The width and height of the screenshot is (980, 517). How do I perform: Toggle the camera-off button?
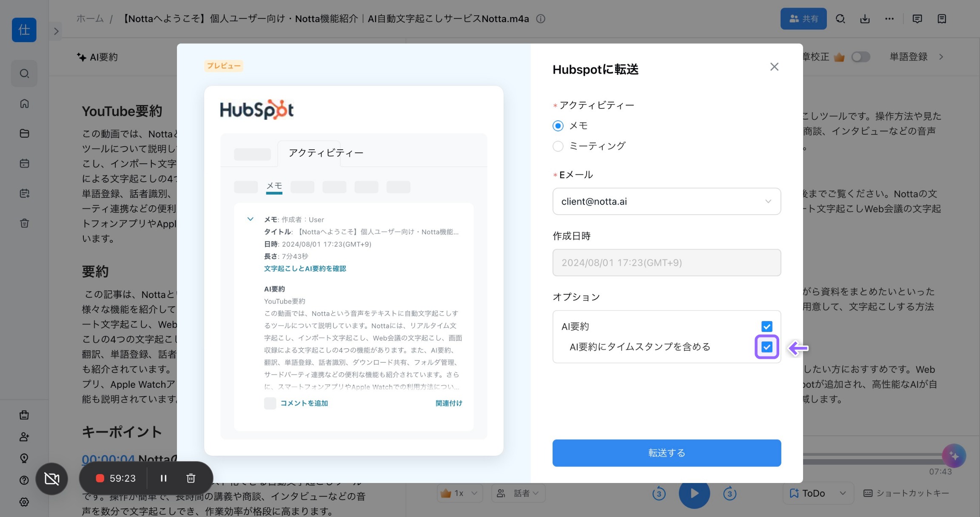click(52, 479)
